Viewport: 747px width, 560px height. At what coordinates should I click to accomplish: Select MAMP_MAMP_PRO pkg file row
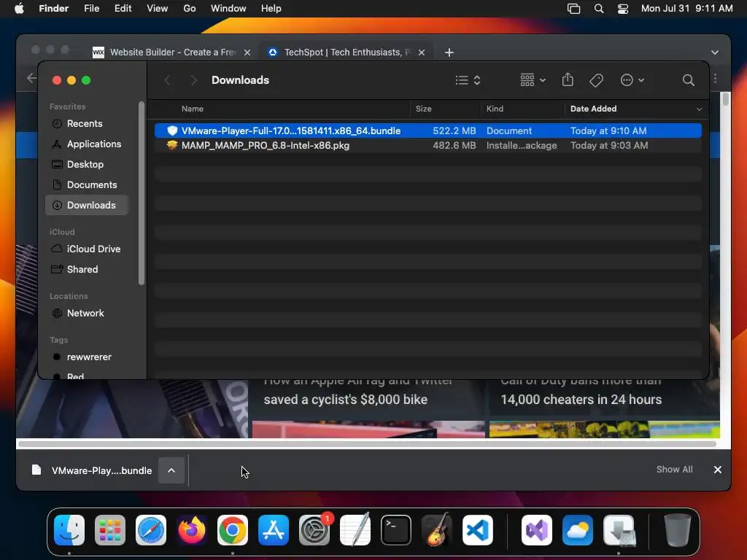coord(427,145)
